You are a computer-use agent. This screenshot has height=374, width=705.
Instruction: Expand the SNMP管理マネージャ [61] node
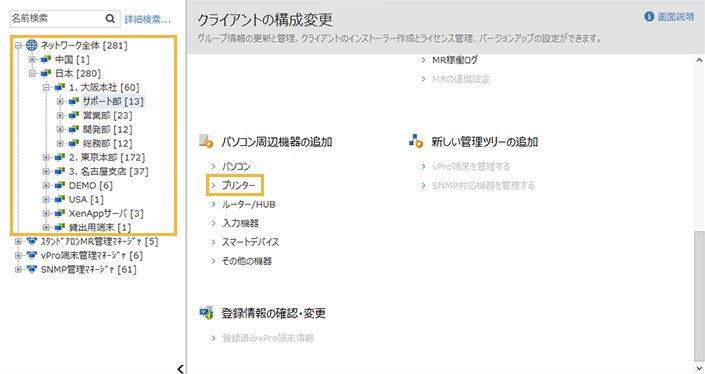click(x=18, y=269)
